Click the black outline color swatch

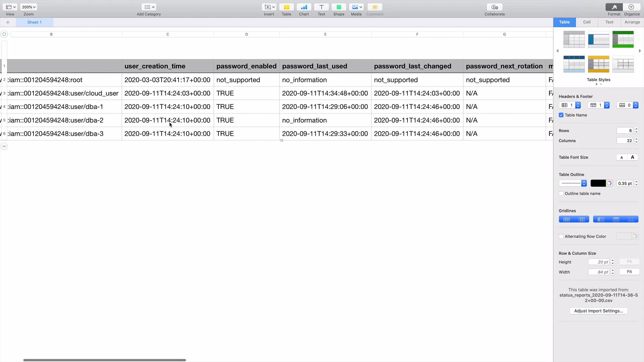click(x=598, y=183)
